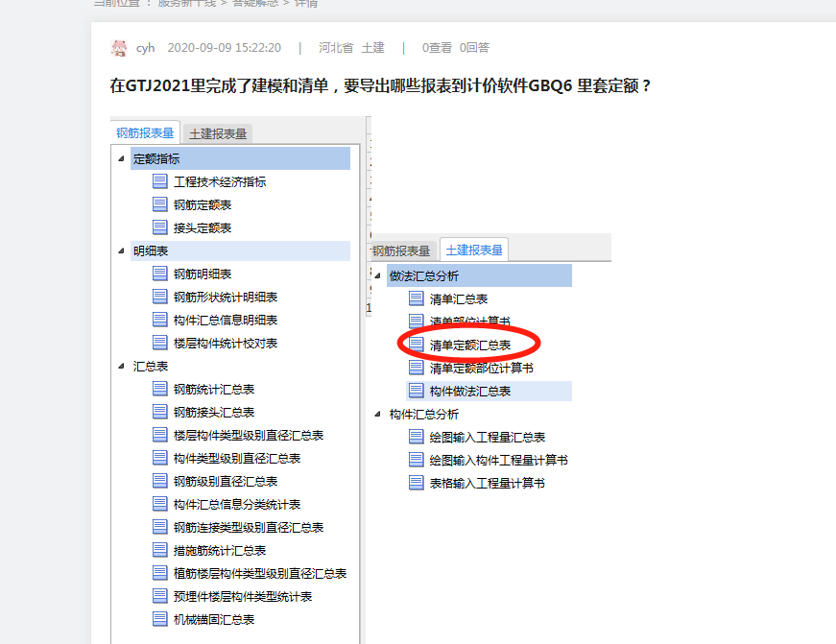The width and height of the screenshot is (836, 644).
Task: Open the 机械锚固汇总表 report
Action: point(214,619)
